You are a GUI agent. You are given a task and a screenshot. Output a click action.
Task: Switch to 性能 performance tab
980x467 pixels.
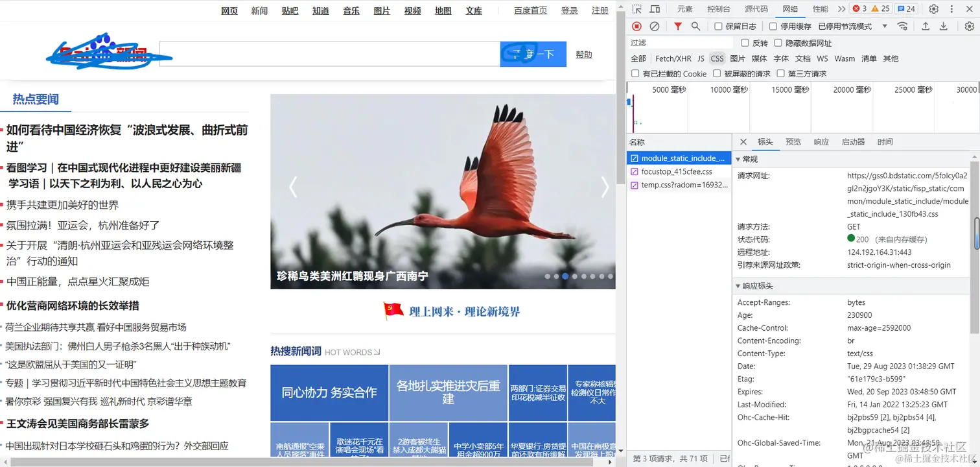tap(820, 9)
